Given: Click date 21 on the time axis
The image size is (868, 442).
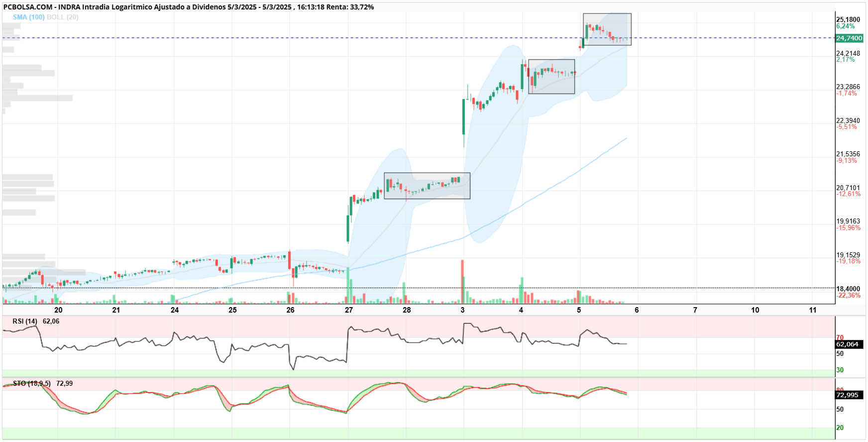Looking at the screenshot, I should [116, 310].
